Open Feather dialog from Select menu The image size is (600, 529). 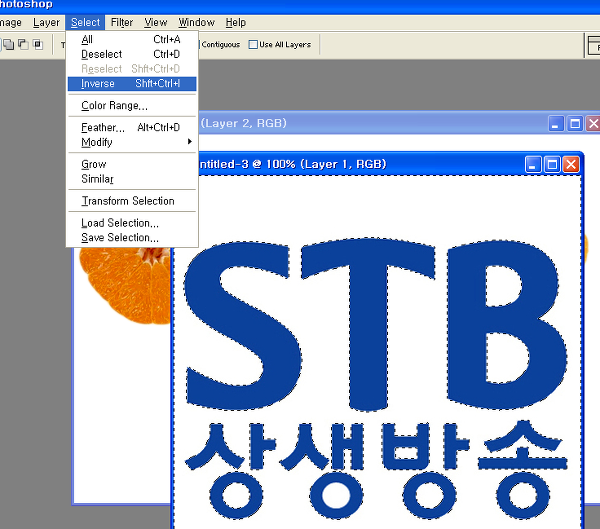pos(132,127)
